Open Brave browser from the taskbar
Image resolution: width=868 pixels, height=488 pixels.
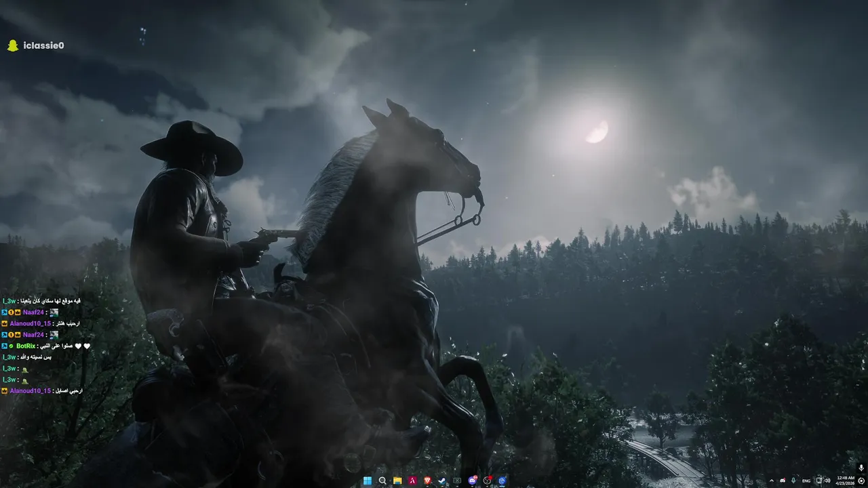[x=427, y=481]
